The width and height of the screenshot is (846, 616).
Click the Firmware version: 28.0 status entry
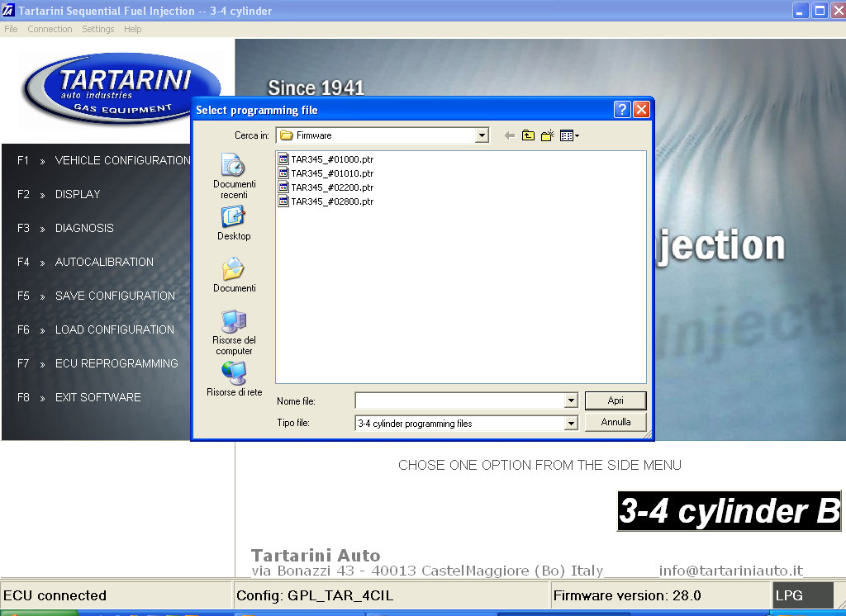pos(627,595)
